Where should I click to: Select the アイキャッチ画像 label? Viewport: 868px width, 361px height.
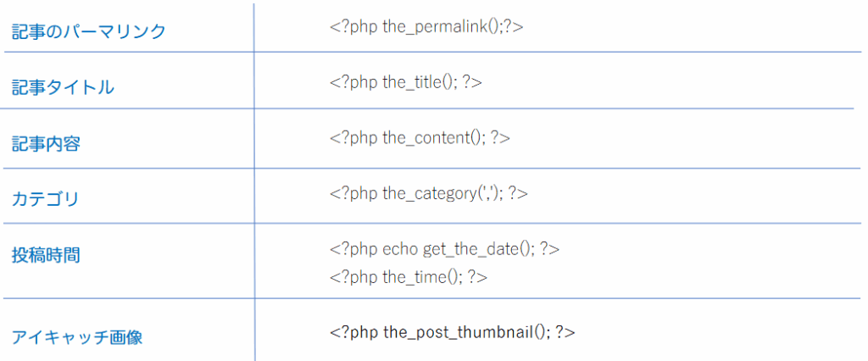coord(77,337)
